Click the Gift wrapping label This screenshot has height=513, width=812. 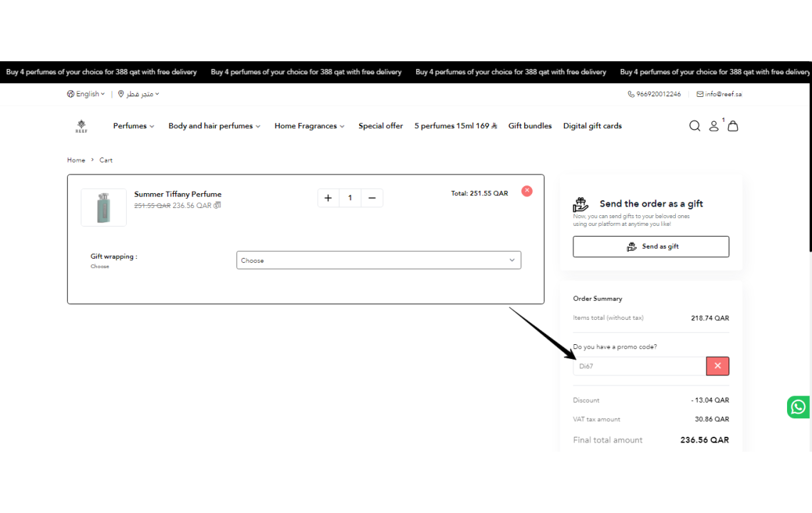[114, 256]
